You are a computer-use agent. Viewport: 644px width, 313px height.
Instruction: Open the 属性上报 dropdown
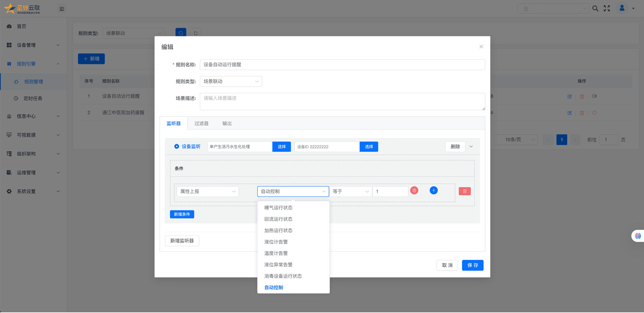pyautogui.click(x=208, y=191)
